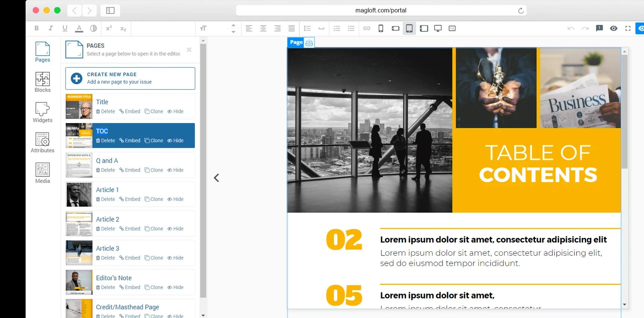Click Create New Page button
Image resolution: width=644 pixels, height=318 pixels.
[130, 78]
